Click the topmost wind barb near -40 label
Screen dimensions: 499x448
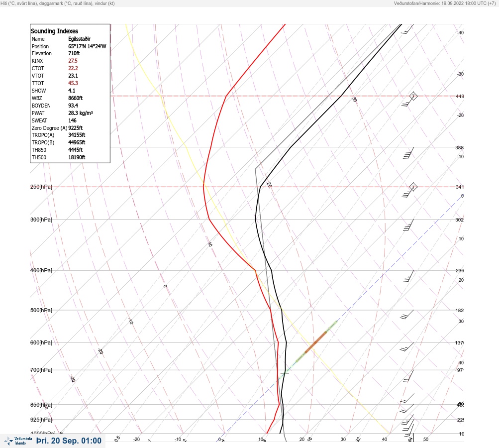(x=407, y=29)
